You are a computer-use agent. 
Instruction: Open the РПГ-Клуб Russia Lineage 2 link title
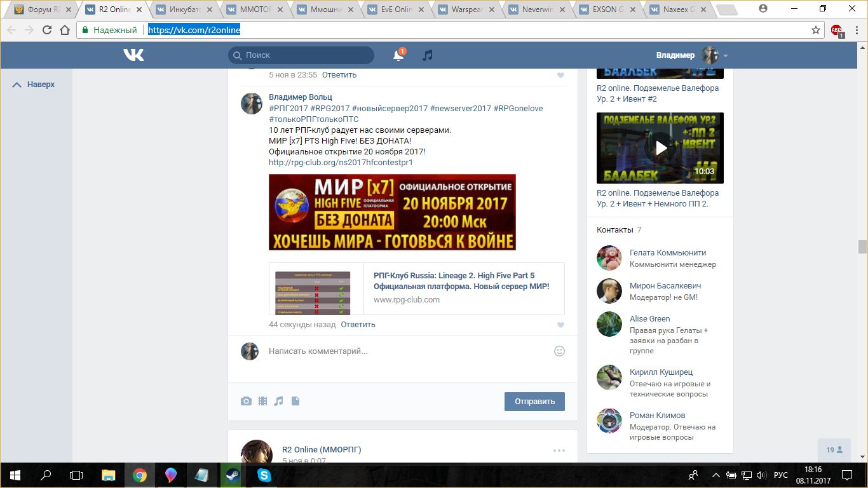tap(461, 281)
